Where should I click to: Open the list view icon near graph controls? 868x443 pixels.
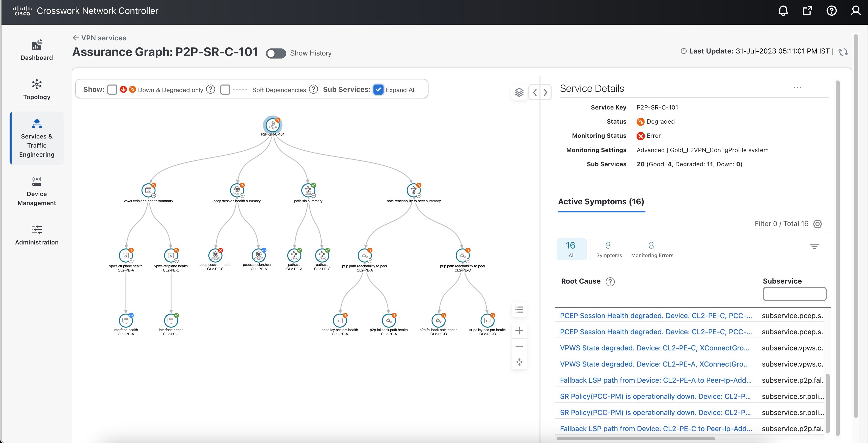519,310
